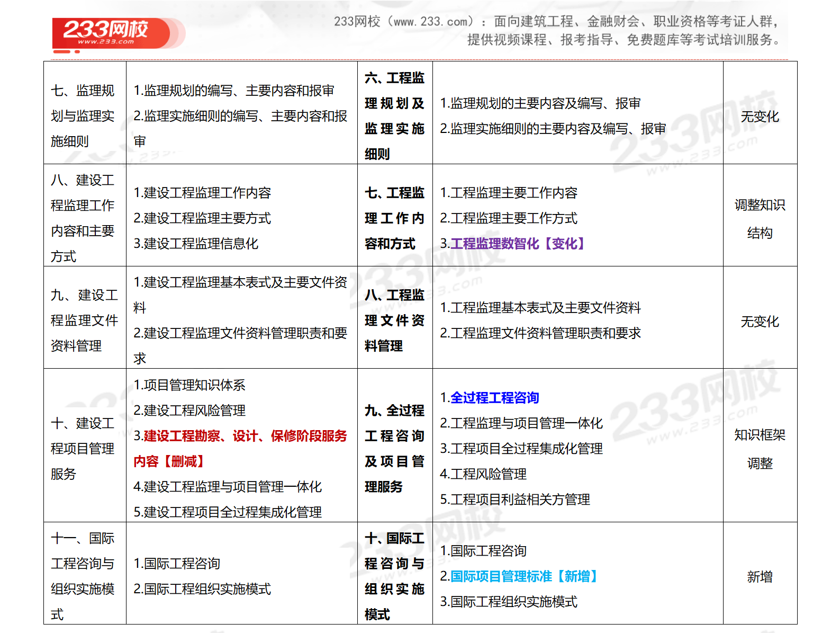Open the www.233.com link in header
The width and height of the screenshot is (840, 633).
tap(431, 22)
